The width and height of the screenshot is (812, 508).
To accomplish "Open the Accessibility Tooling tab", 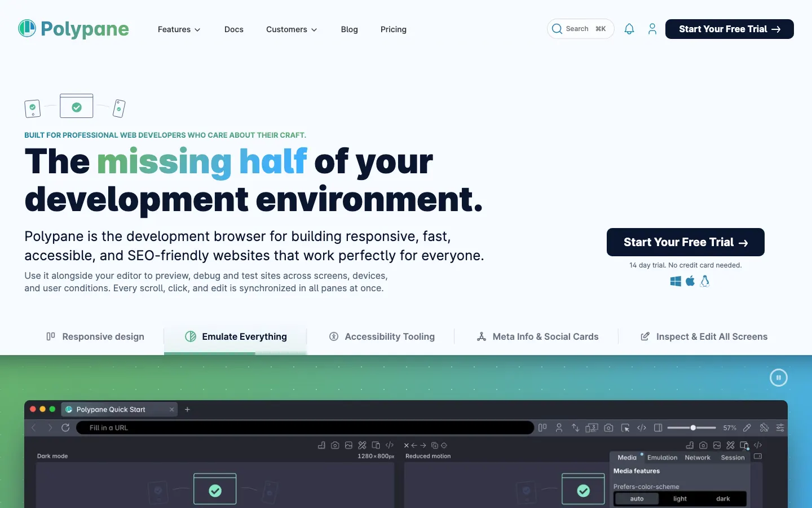I will [x=382, y=337].
